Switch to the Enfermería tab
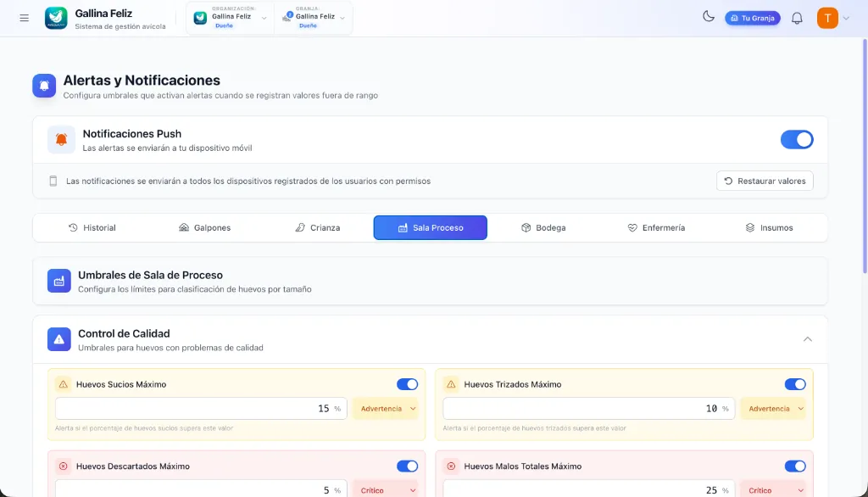 (x=656, y=228)
